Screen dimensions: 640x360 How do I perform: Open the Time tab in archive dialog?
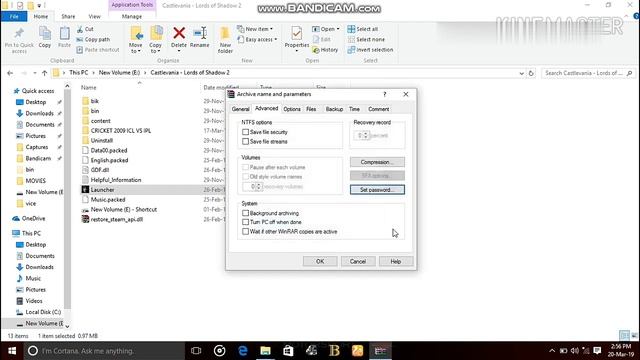[x=354, y=109]
